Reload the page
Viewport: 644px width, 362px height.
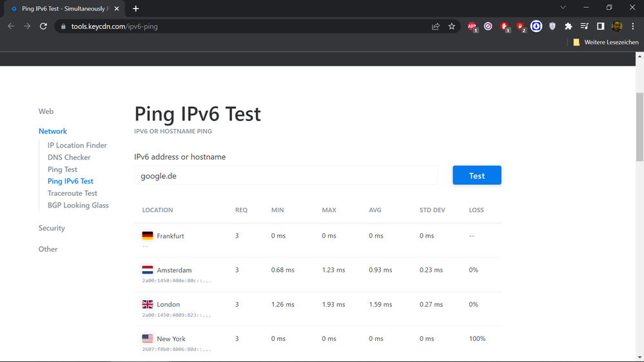(43, 26)
